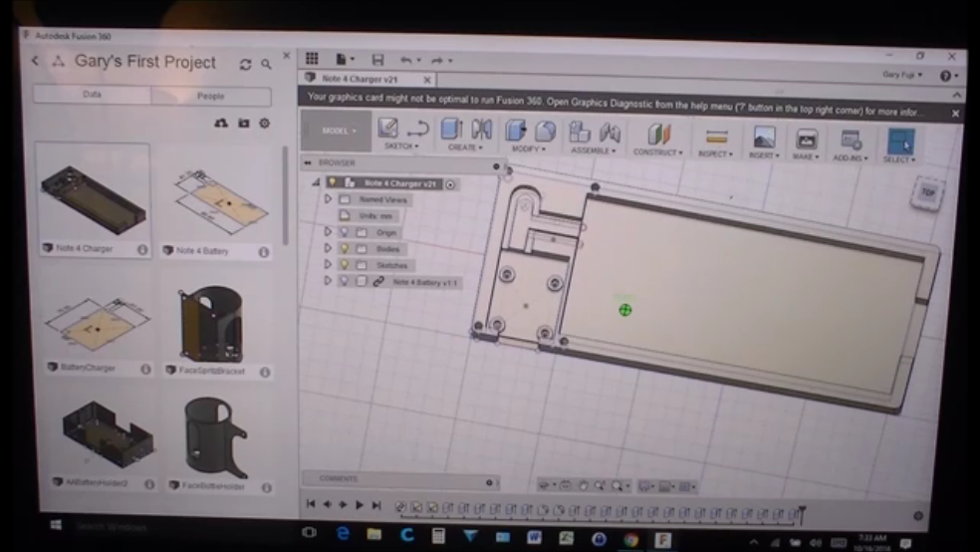Open data panel settings gear
The height and width of the screenshot is (552, 980).
pyautogui.click(x=264, y=124)
